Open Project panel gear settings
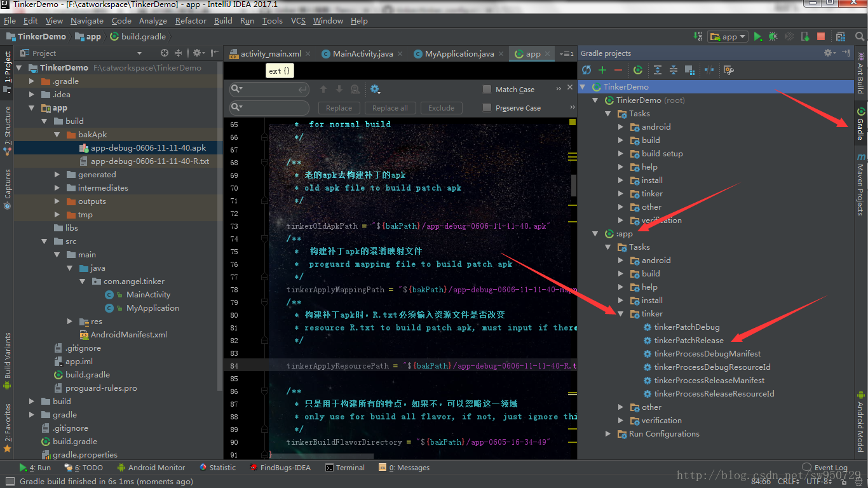868x488 pixels. [x=199, y=53]
